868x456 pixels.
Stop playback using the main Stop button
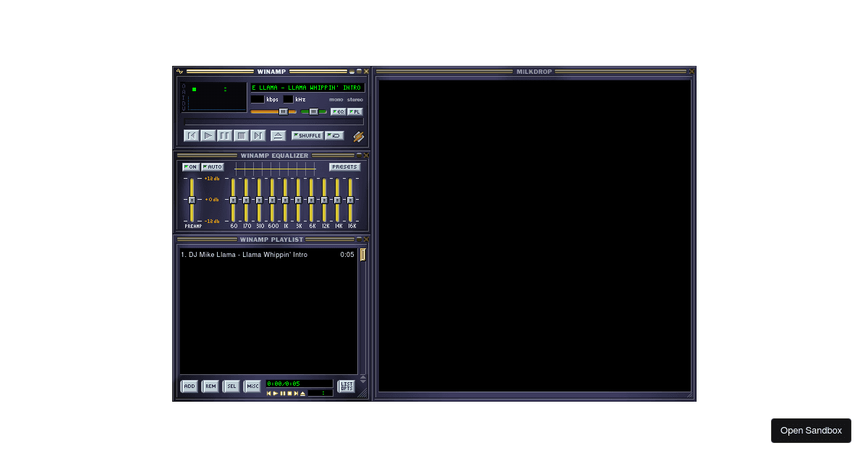tap(241, 135)
